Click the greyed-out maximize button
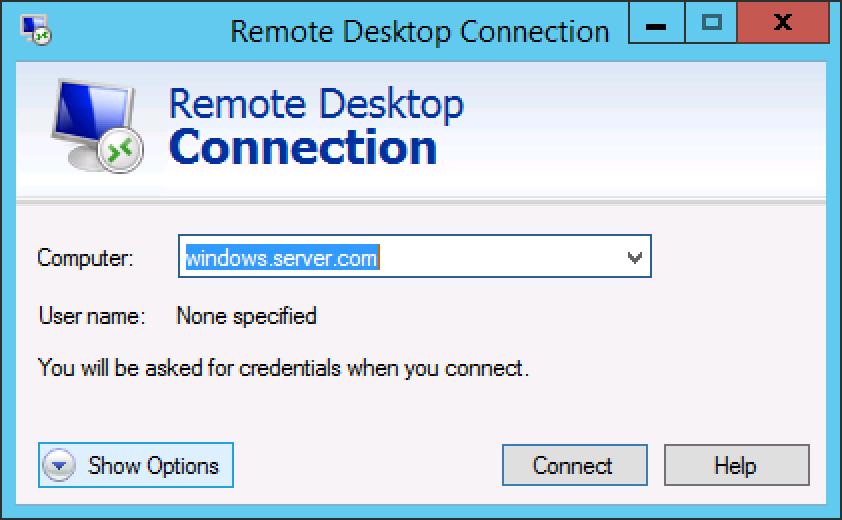The width and height of the screenshot is (842, 520). point(711,24)
